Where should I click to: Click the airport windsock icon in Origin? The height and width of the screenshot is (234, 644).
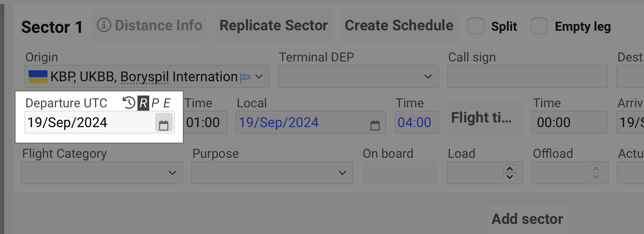245,77
